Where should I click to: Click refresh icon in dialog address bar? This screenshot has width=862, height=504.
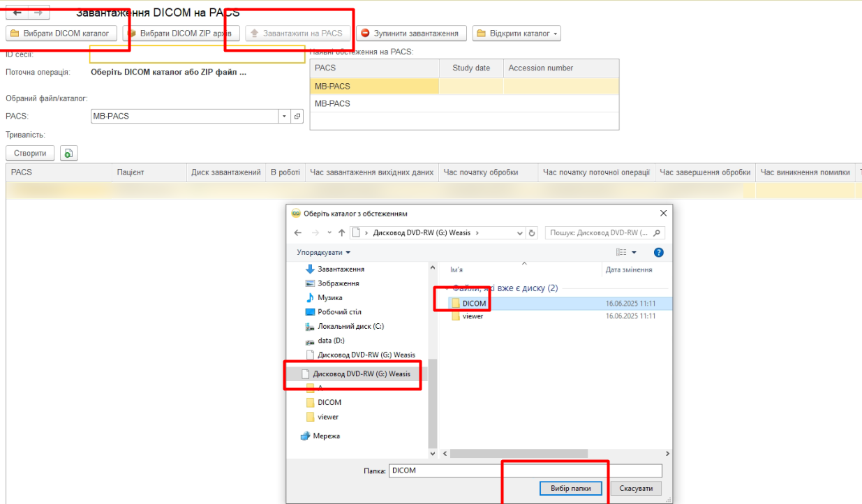[532, 232]
